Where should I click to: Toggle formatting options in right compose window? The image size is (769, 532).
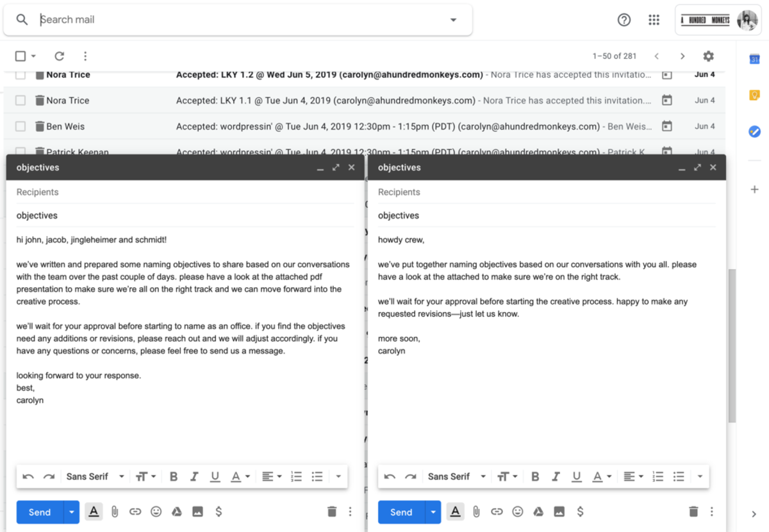455,511
